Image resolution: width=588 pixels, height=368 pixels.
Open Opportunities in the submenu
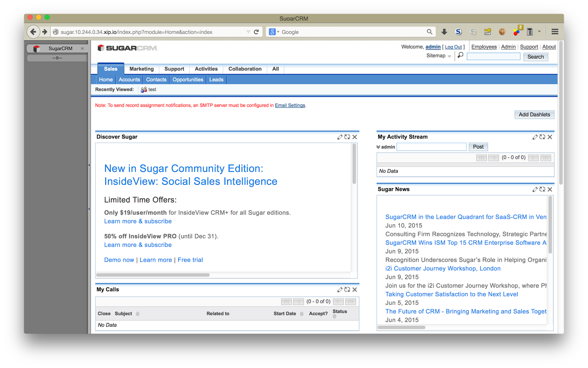pos(188,79)
